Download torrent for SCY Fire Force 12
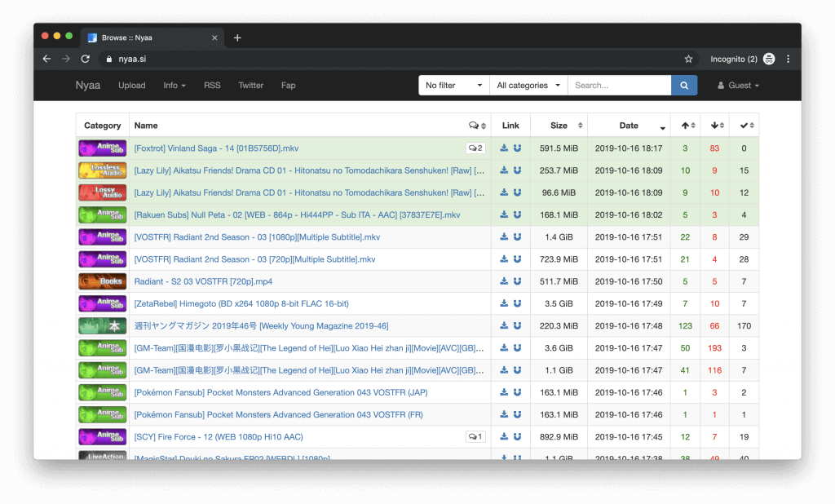Viewport: 835px width, 504px height. (504, 437)
